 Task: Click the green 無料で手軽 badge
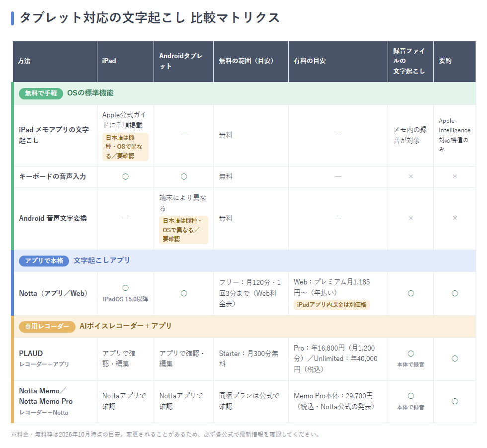tap(41, 93)
